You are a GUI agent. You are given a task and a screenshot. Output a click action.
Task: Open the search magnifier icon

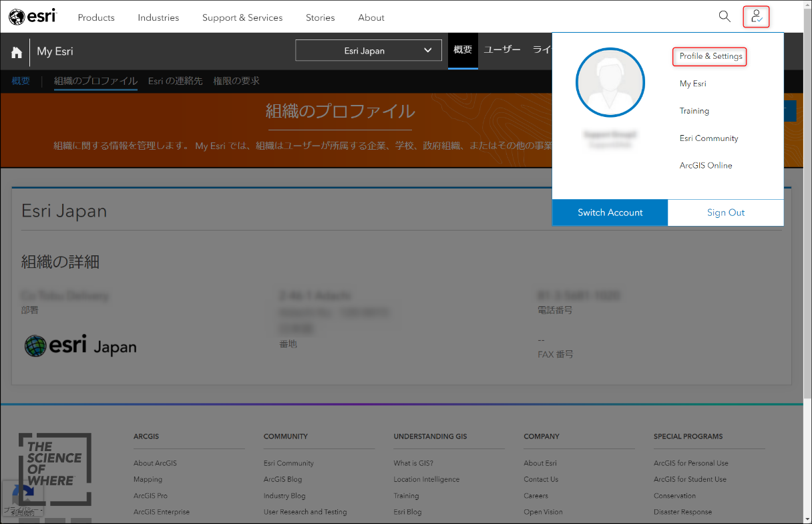(725, 17)
